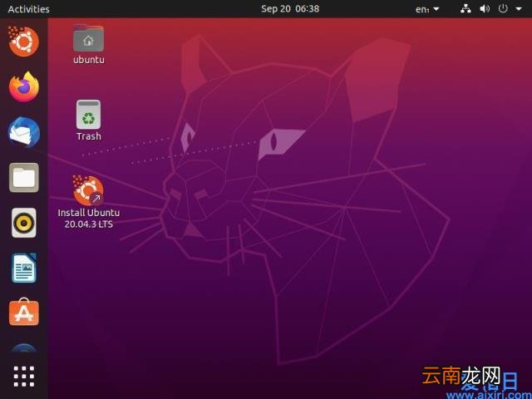Open the Install Ubuntu dock launcher
This screenshot has height=399, width=532.
tap(24, 42)
